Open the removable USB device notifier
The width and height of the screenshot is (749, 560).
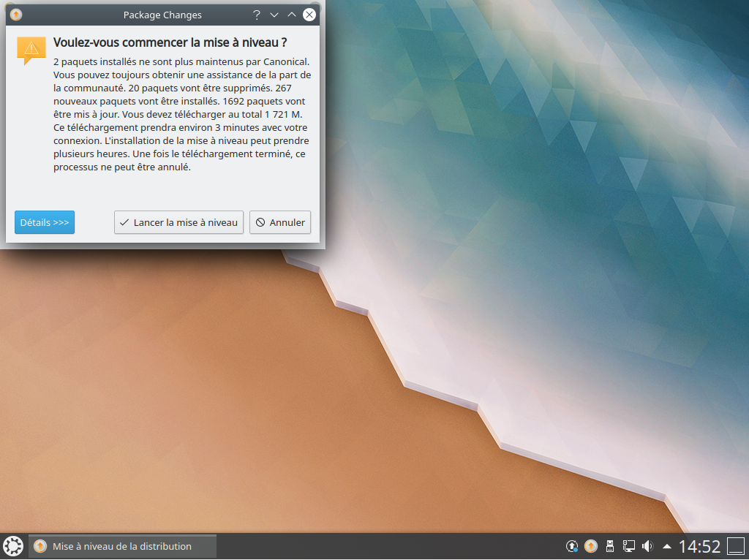(x=609, y=546)
